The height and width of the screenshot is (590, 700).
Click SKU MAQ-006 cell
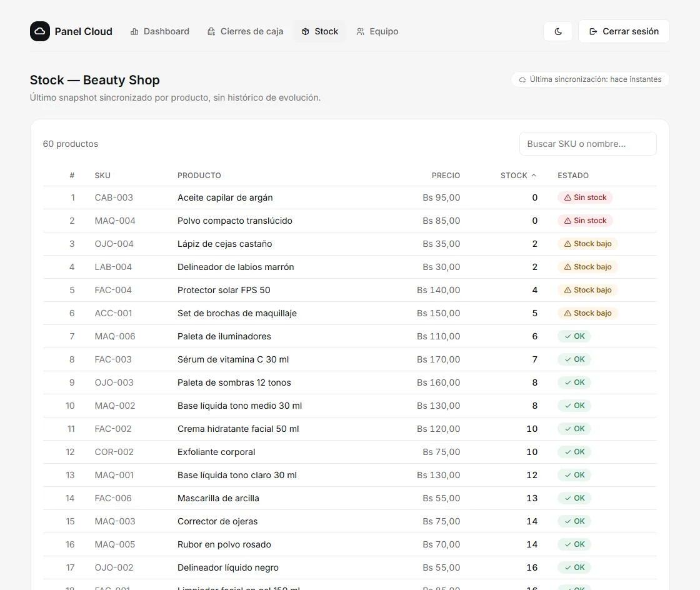click(x=115, y=336)
